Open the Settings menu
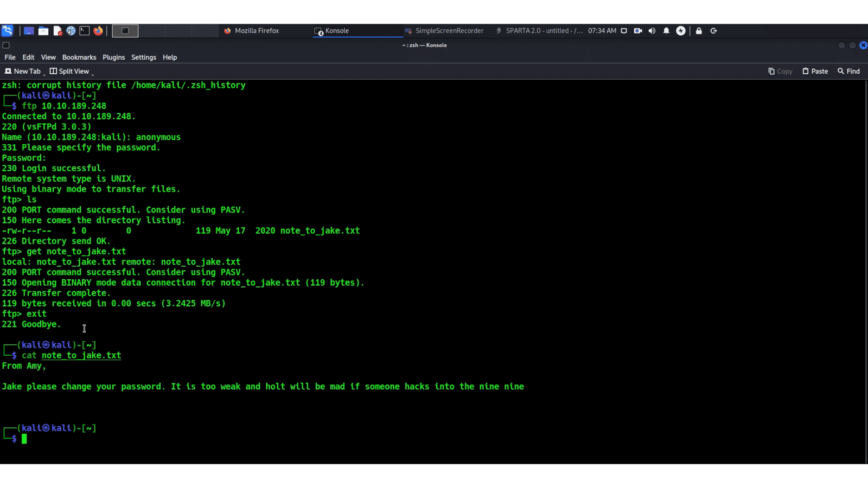 pos(144,57)
